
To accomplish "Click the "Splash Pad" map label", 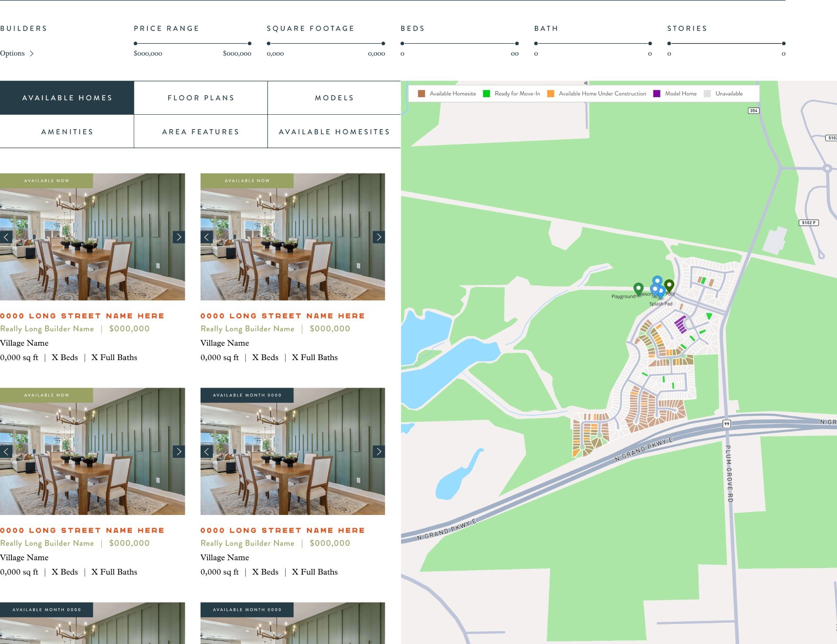I will point(661,304).
